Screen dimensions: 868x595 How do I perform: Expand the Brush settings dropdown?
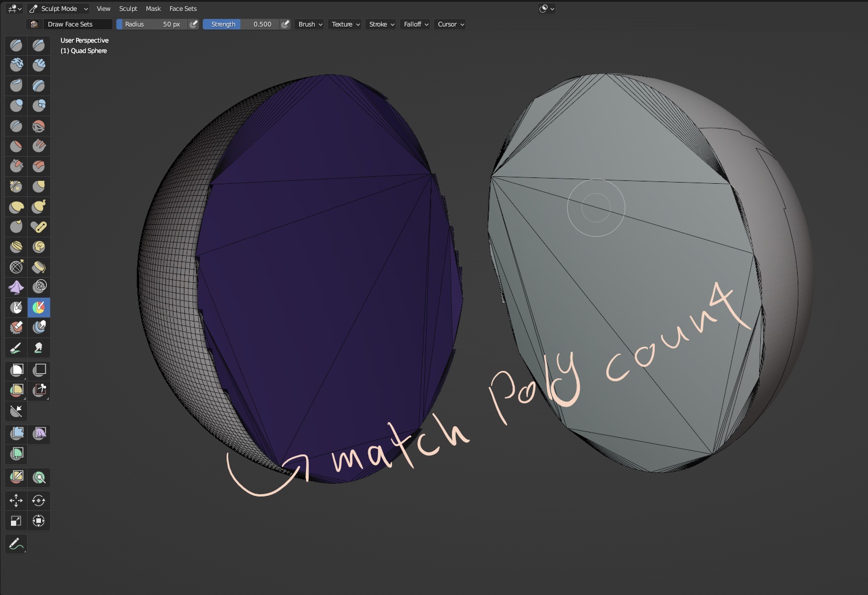[310, 24]
